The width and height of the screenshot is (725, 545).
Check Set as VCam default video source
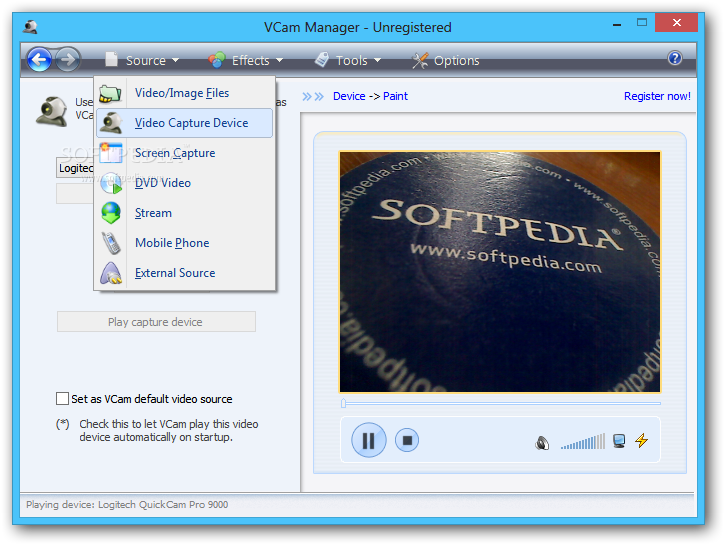[62, 398]
